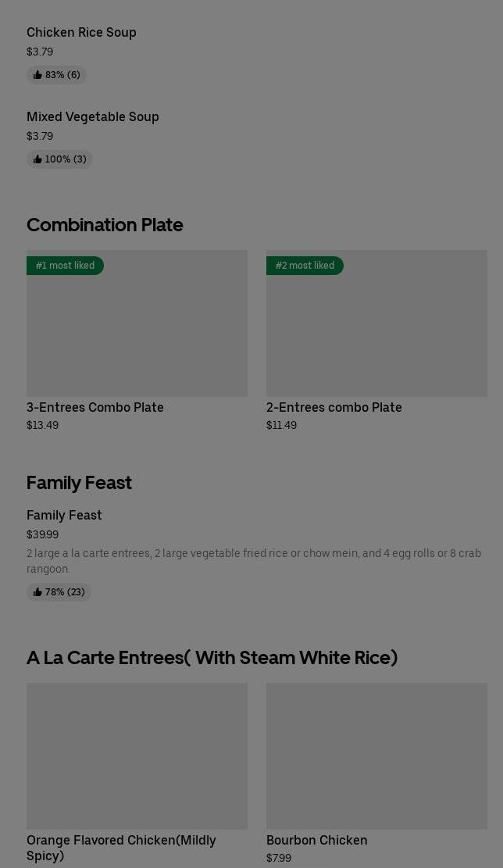Click thumbs-up icon on Chicken Rice Soup rating
The image size is (503, 868).
point(37,75)
